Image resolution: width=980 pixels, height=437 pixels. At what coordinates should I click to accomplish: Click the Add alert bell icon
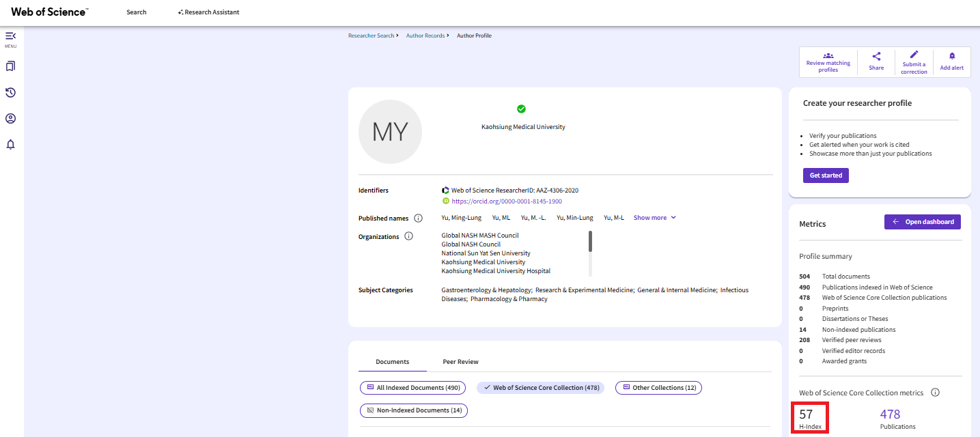[x=952, y=56]
